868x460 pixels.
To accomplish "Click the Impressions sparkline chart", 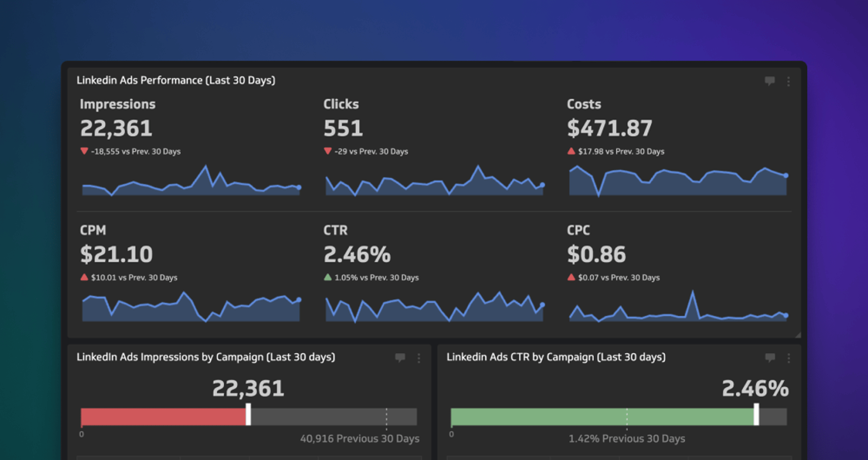I will (x=190, y=183).
